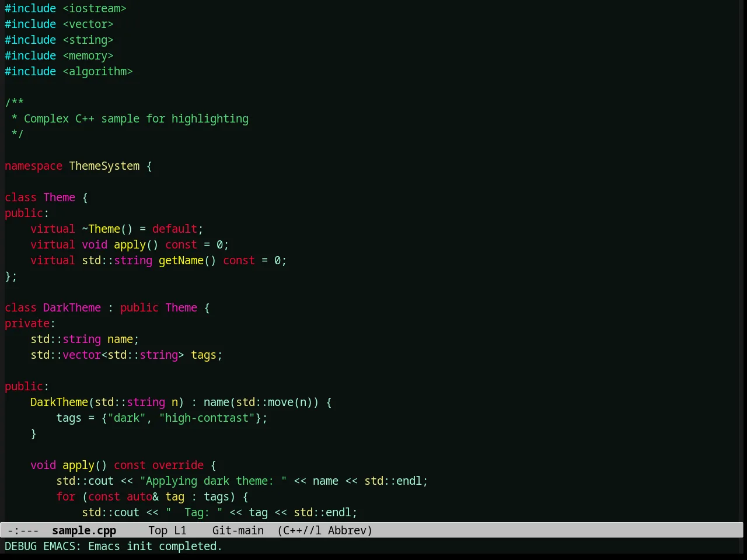Click the comment 'Complex C++ sample for highlighting'
Image resolution: width=747 pixels, height=560 pixels.
coord(136,118)
